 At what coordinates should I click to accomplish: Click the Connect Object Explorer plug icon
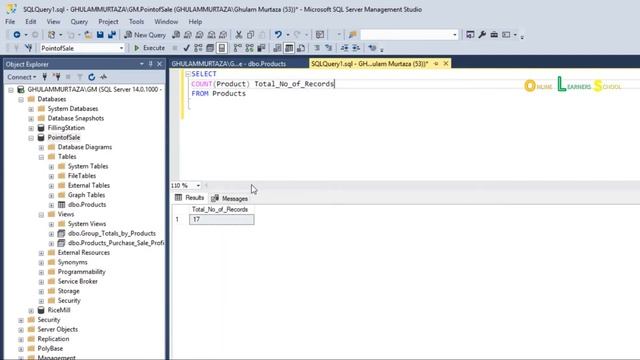[44, 77]
